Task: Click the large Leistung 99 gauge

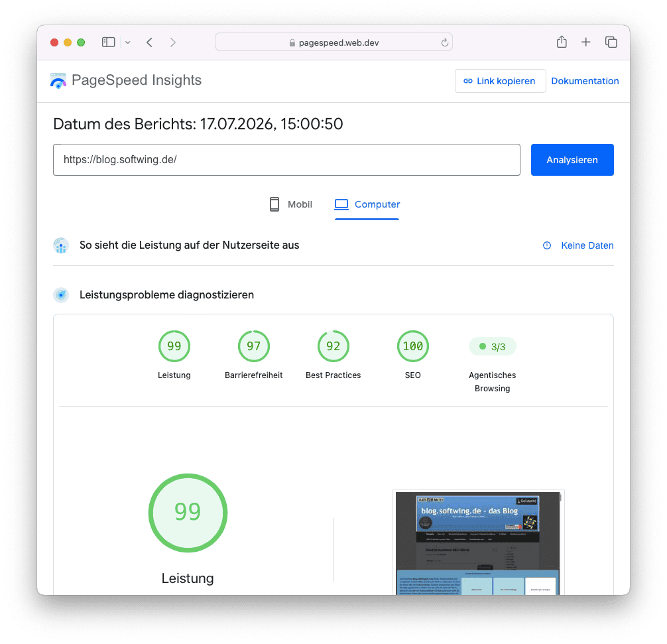Action: point(188,513)
